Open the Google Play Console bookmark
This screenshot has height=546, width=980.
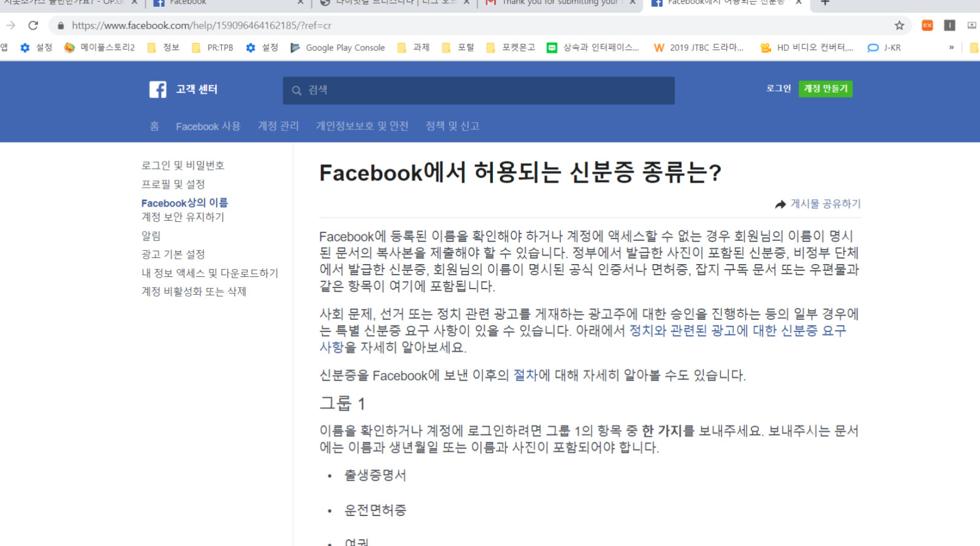[x=337, y=48]
